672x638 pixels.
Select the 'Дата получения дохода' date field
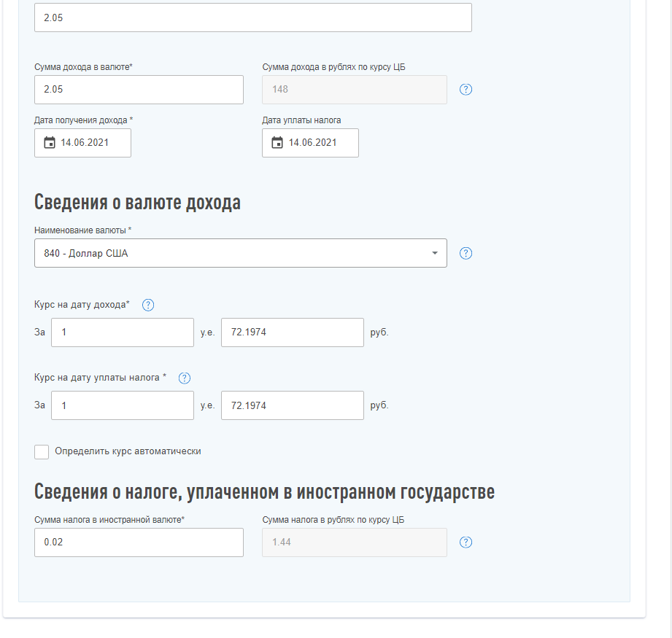pyautogui.click(x=91, y=143)
